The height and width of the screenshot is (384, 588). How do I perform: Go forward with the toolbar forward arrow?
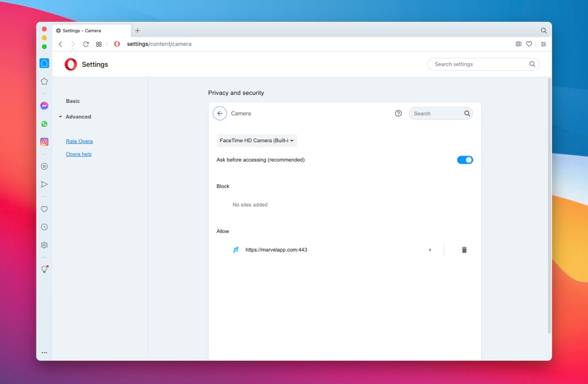pyautogui.click(x=73, y=44)
